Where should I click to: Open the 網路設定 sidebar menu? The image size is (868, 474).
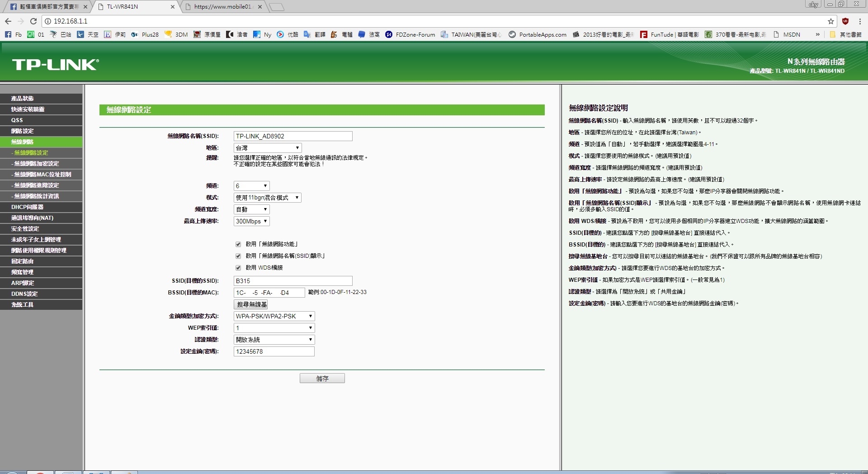(x=41, y=131)
